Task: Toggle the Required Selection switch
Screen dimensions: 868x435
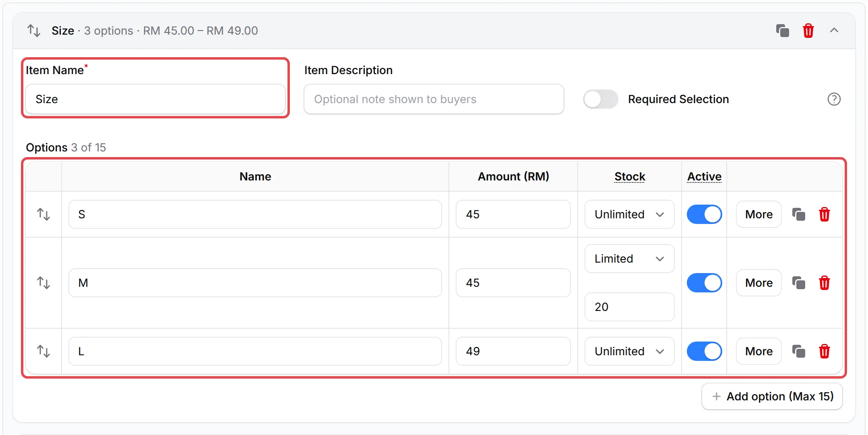Action: tap(601, 99)
